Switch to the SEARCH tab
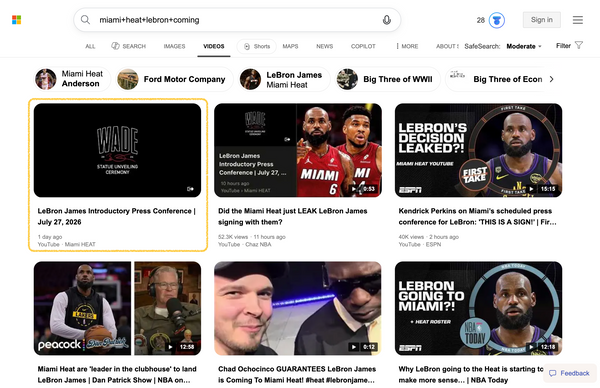The height and width of the screenshot is (388, 600). tap(129, 46)
